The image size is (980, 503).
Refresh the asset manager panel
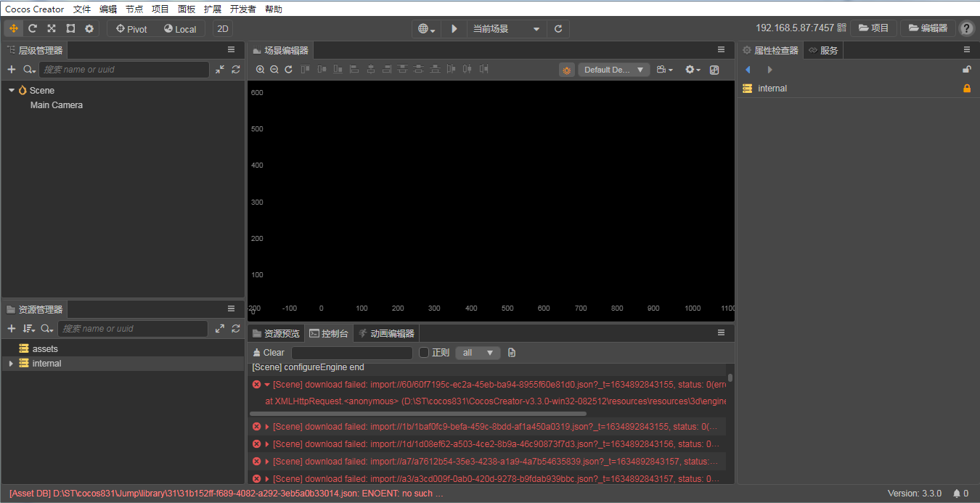click(x=236, y=329)
